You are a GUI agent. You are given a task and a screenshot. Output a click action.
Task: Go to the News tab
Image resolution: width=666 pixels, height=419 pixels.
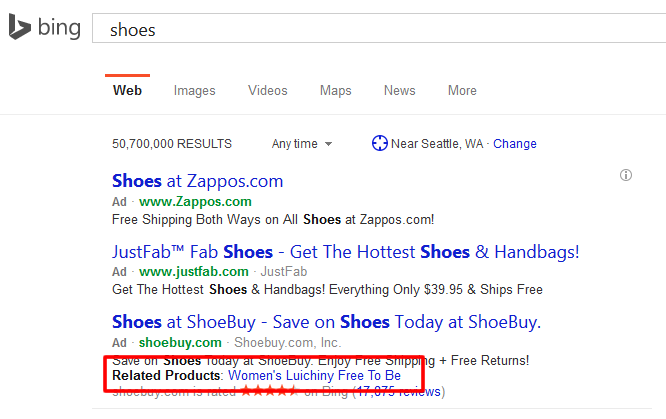tap(399, 90)
